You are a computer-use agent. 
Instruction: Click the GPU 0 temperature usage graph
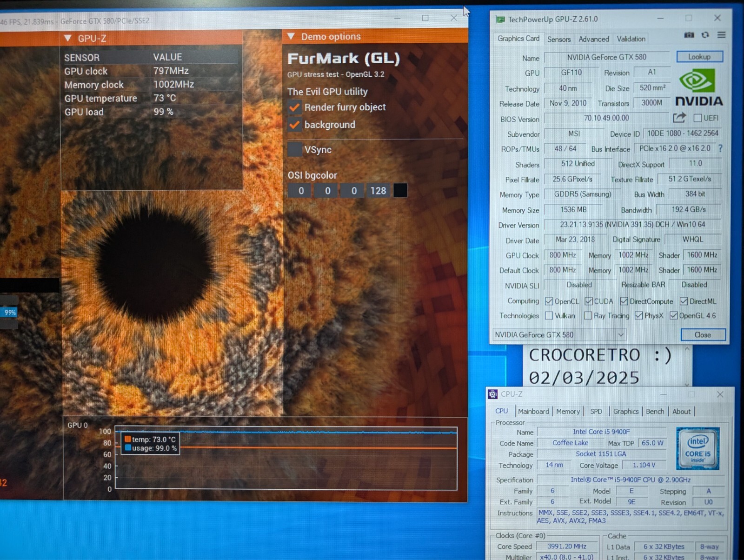click(286, 458)
